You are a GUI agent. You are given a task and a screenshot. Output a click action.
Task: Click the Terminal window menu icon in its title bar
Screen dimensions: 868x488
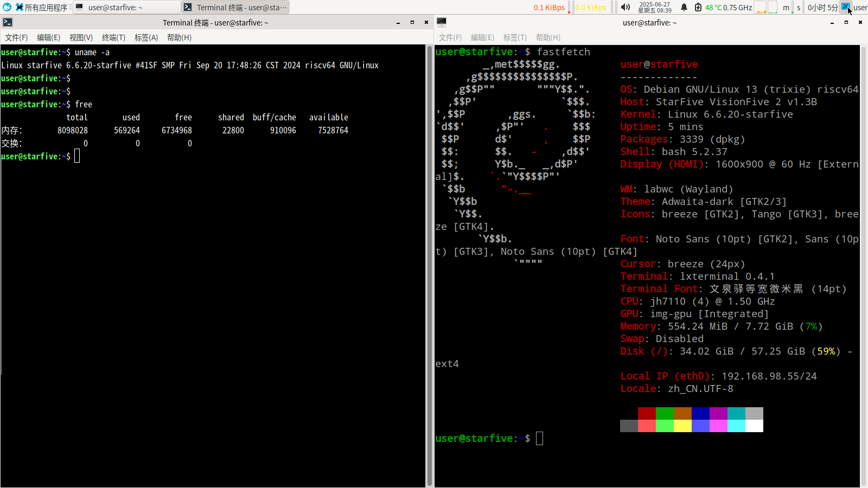pyautogui.click(x=8, y=22)
